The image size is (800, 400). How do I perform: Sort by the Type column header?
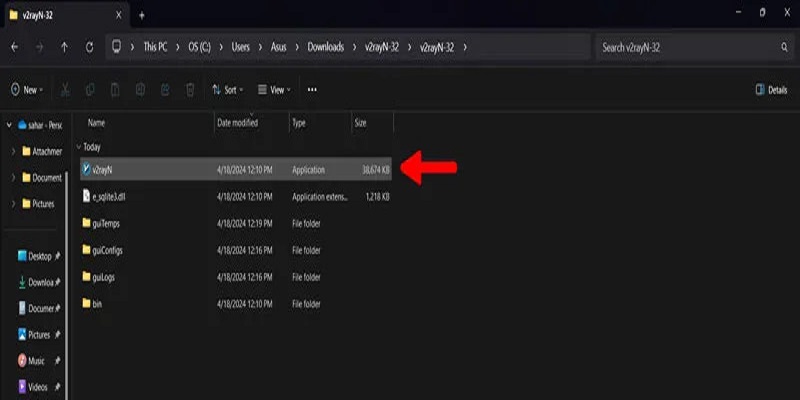coord(299,122)
